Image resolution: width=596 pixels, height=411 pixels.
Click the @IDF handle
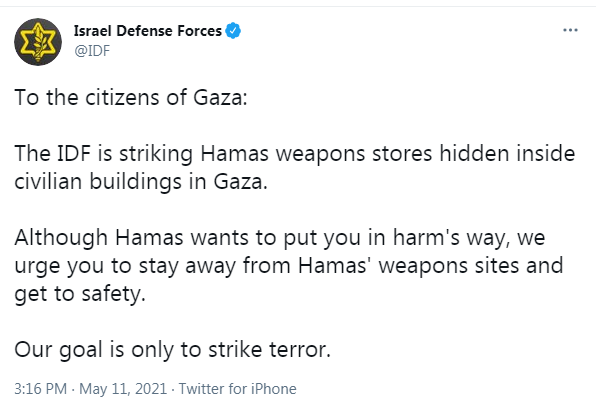pyautogui.click(x=92, y=51)
